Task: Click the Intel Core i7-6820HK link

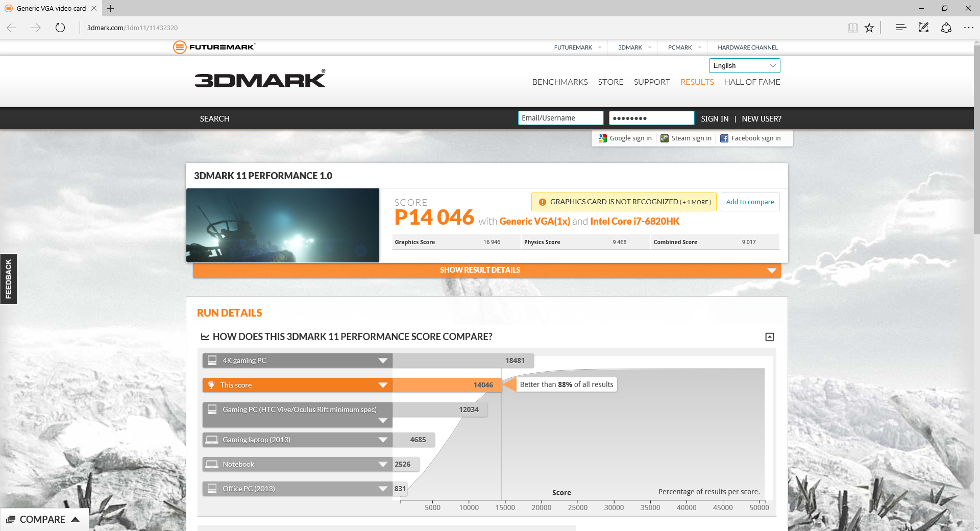Action: pyautogui.click(x=634, y=221)
